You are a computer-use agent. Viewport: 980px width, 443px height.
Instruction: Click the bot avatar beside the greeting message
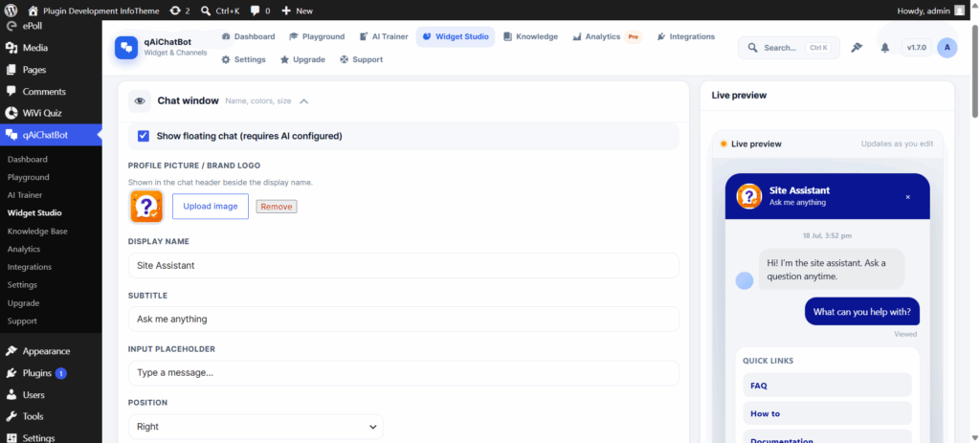[745, 280]
